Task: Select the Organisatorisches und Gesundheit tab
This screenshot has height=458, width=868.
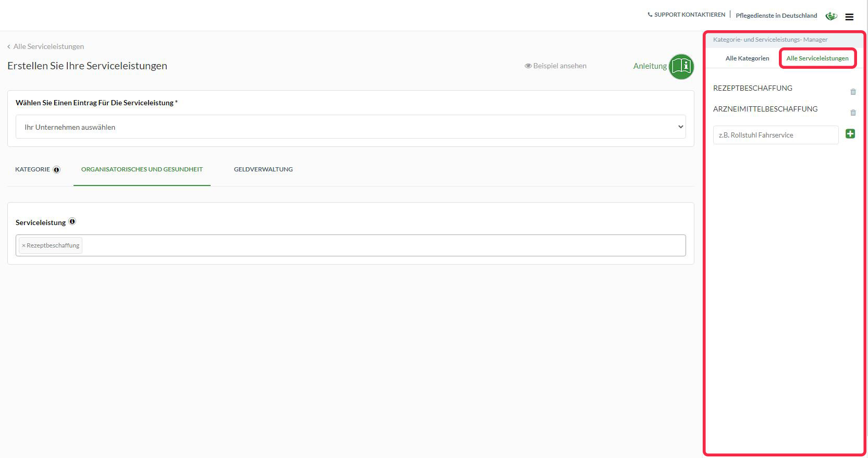Action: (142, 169)
